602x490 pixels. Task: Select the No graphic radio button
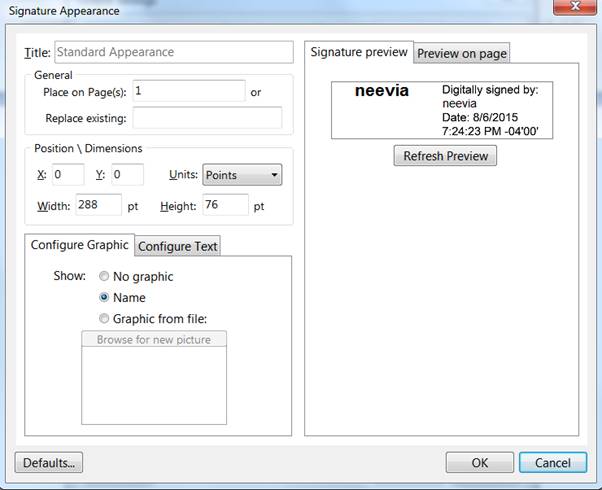coord(104,276)
